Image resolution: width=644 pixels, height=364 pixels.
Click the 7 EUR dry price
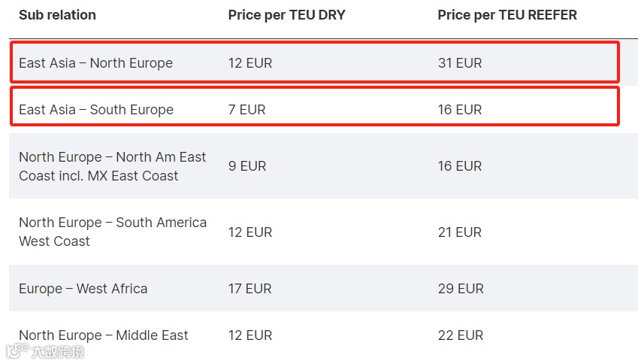[x=246, y=110]
